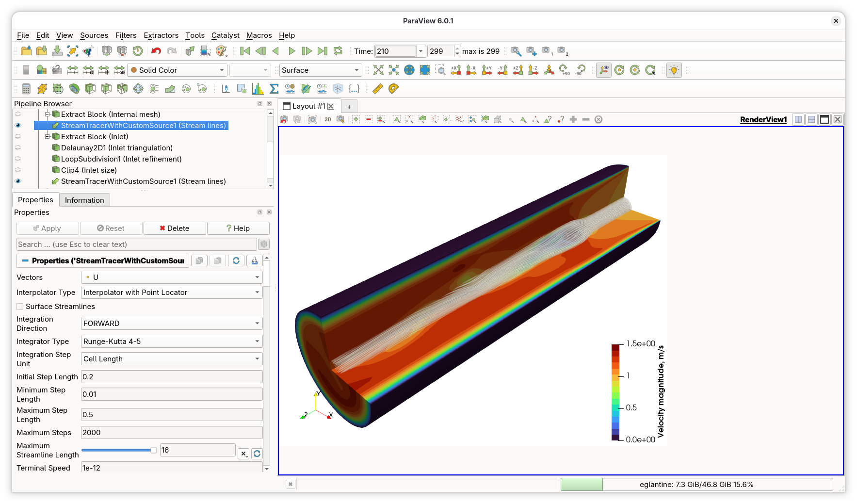
Task: Click the Initial Step Length field
Action: [172, 377]
